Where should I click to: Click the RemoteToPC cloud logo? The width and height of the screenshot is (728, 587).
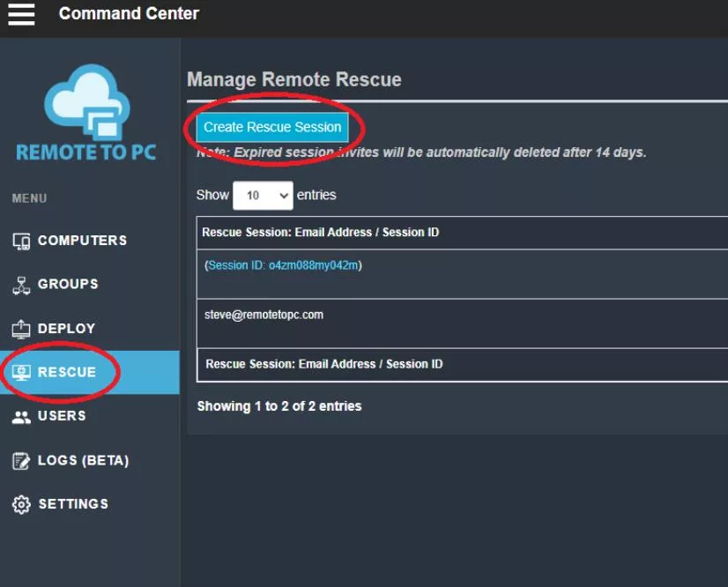[86, 112]
